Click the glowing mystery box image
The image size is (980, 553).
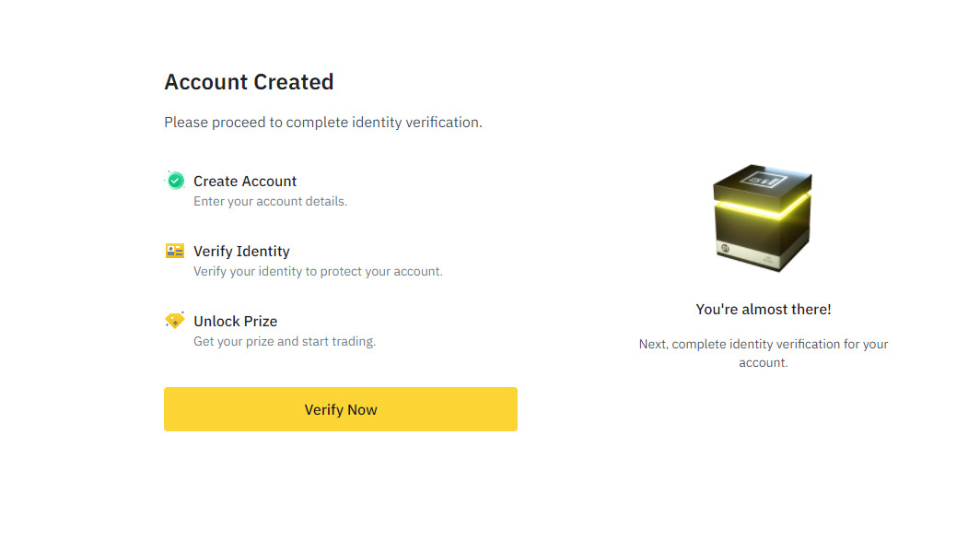coord(763,218)
